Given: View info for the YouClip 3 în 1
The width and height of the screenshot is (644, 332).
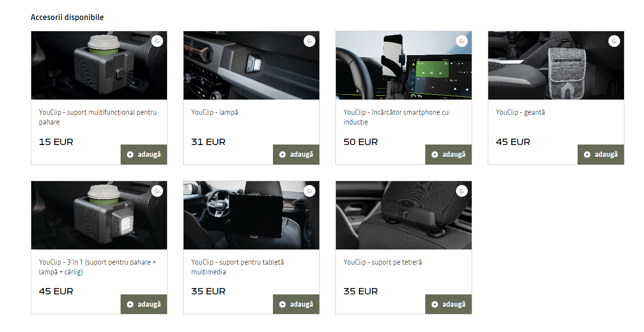Looking at the screenshot, I should [157, 191].
